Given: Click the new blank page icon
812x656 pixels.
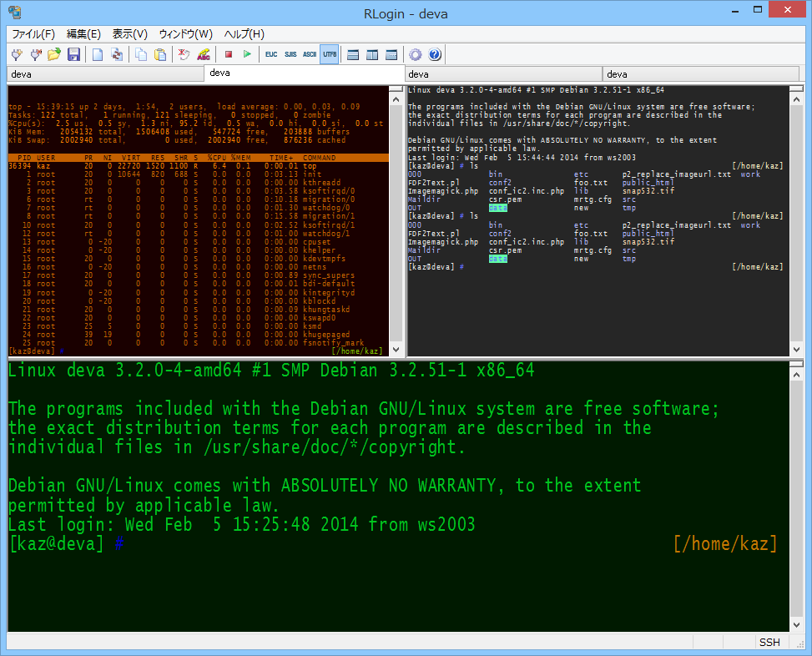Looking at the screenshot, I should pos(98,54).
